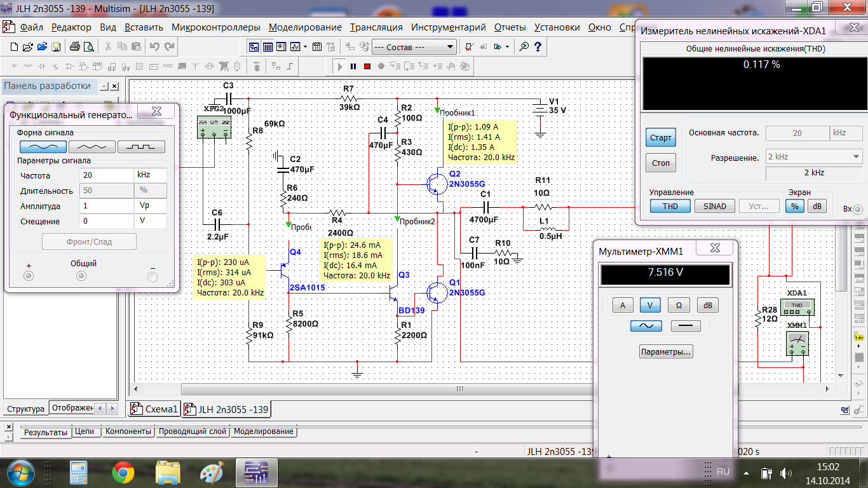Screen dimensions: 868x488
Task: Click the Стоп button in distortion analyzer
Action: 661,163
